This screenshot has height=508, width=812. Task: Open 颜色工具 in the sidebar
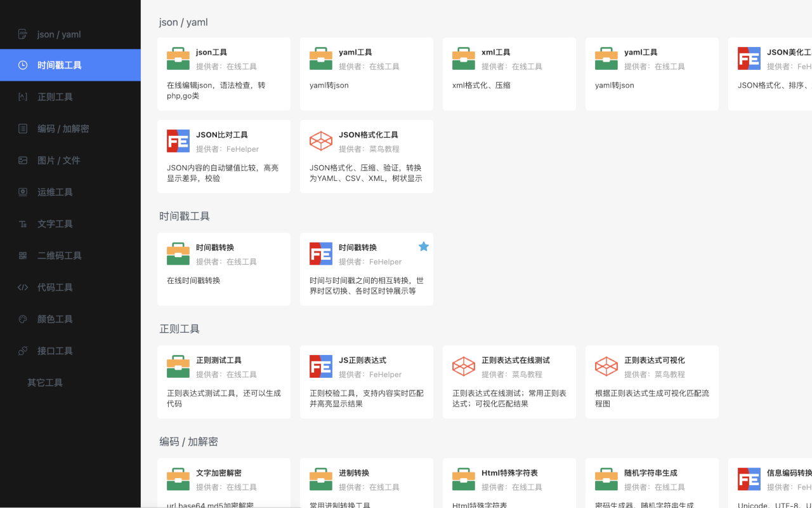[70, 319]
